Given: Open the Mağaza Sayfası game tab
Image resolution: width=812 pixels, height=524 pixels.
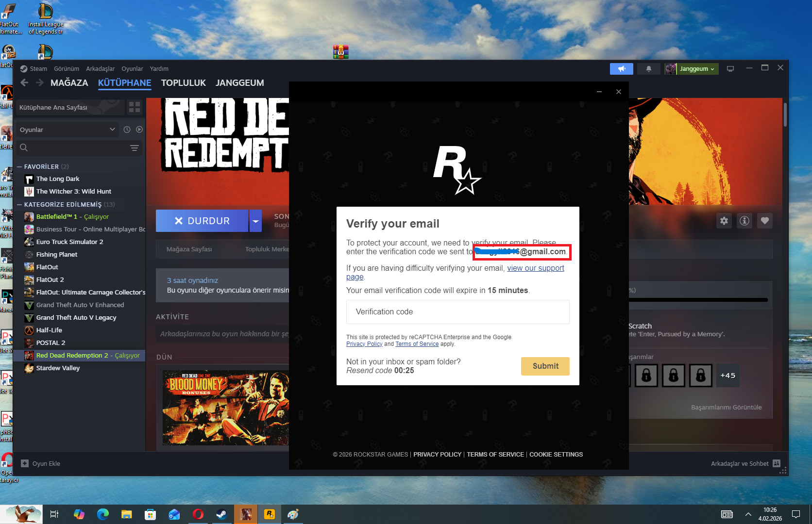Looking at the screenshot, I should pos(189,249).
